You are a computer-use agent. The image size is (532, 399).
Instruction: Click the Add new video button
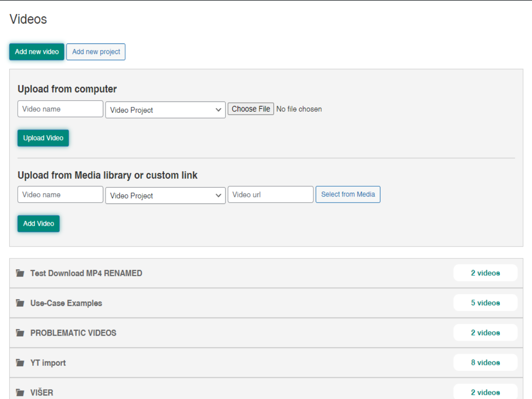(37, 52)
